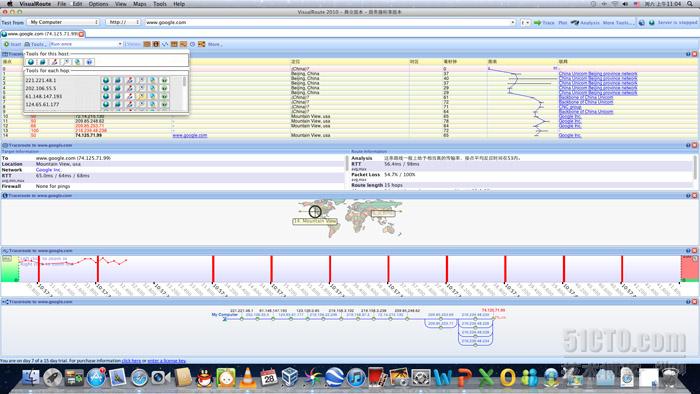The height and width of the screenshot is (394, 700).
Task: Click fourth tool icon in Tools for this host
Action: pyautogui.click(x=66, y=62)
